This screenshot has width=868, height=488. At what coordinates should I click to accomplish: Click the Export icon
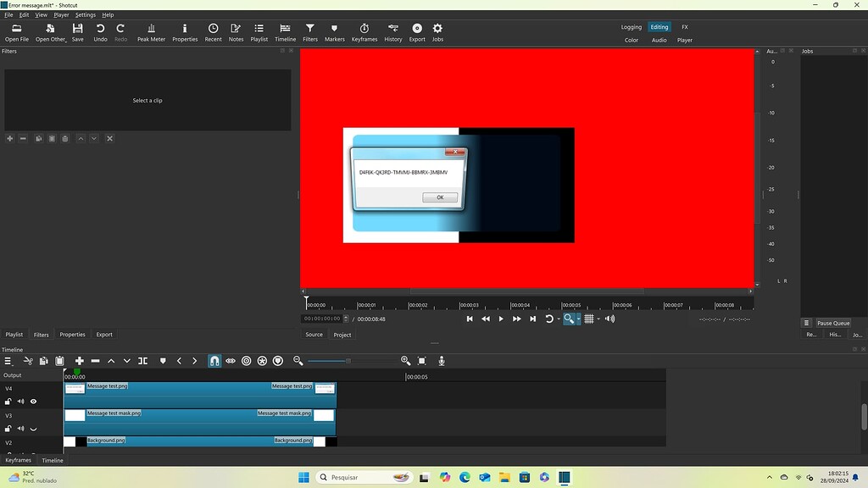click(x=415, y=31)
